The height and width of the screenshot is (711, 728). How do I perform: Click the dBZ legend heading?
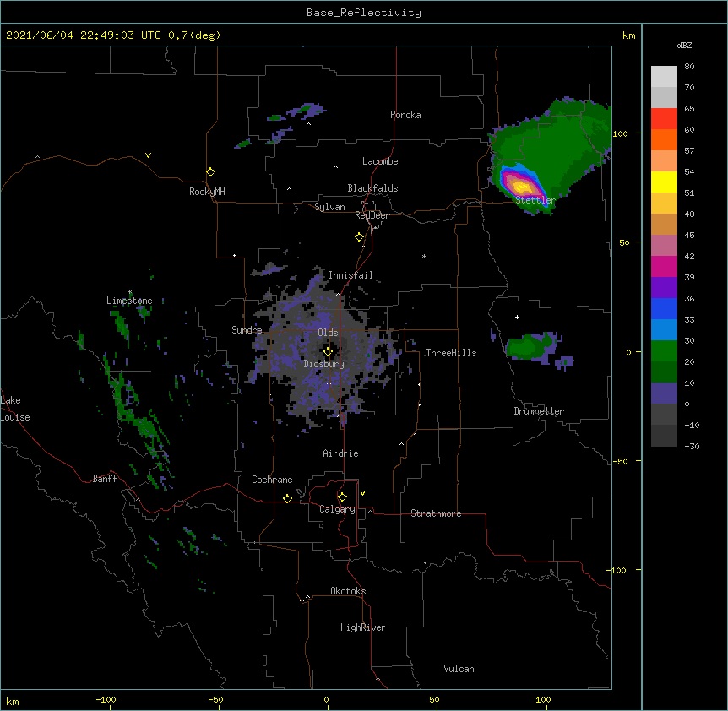click(x=684, y=45)
